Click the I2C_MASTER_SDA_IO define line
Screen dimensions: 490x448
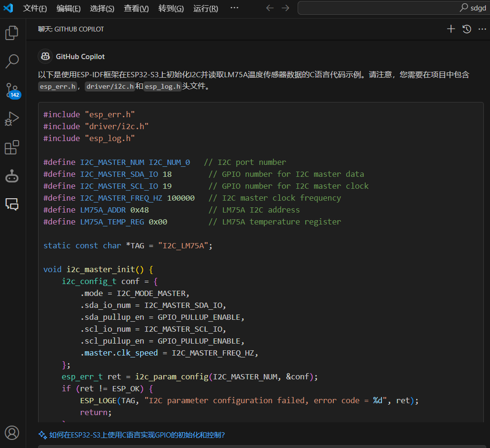pyautogui.click(x=203, y=174)
